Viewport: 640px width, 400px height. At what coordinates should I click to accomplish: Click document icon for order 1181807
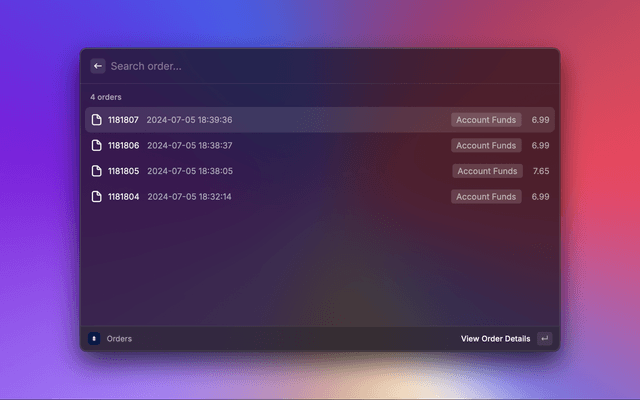[x=97, y=120]
